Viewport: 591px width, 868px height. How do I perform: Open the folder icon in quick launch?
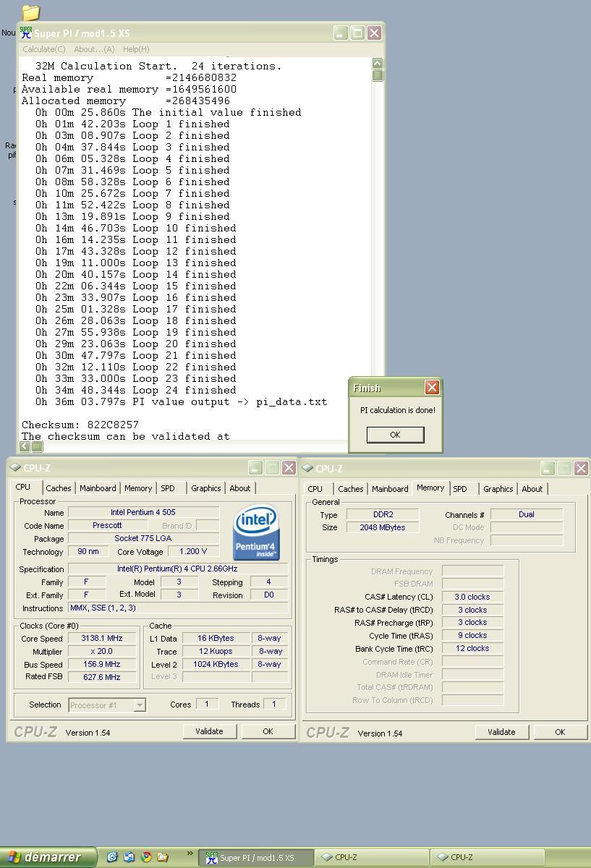click(x=163, y=857)
